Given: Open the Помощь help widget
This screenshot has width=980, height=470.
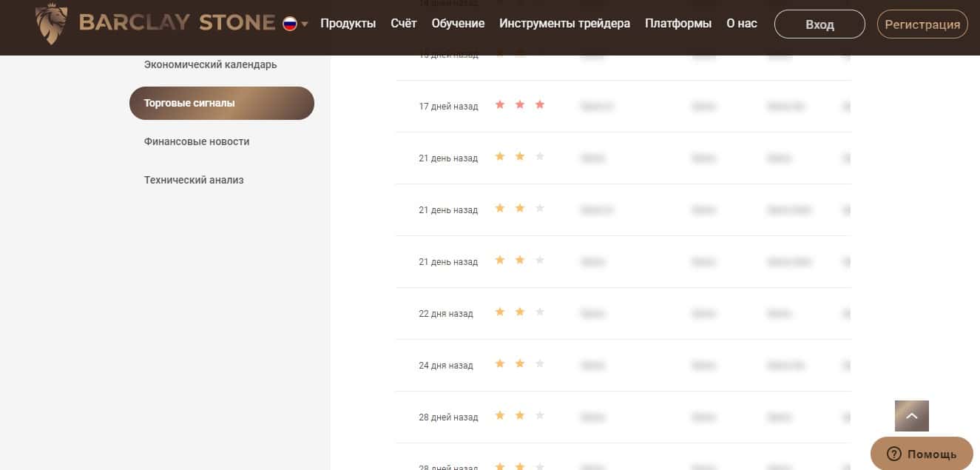Looking at the screenshot, I should tap(922, 454).
